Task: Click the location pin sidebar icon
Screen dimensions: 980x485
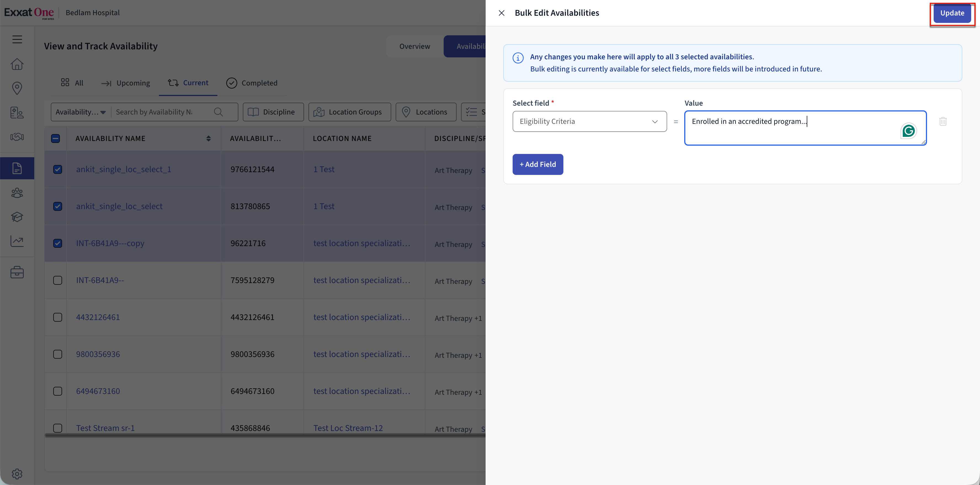Action: (x=17, y=88)
